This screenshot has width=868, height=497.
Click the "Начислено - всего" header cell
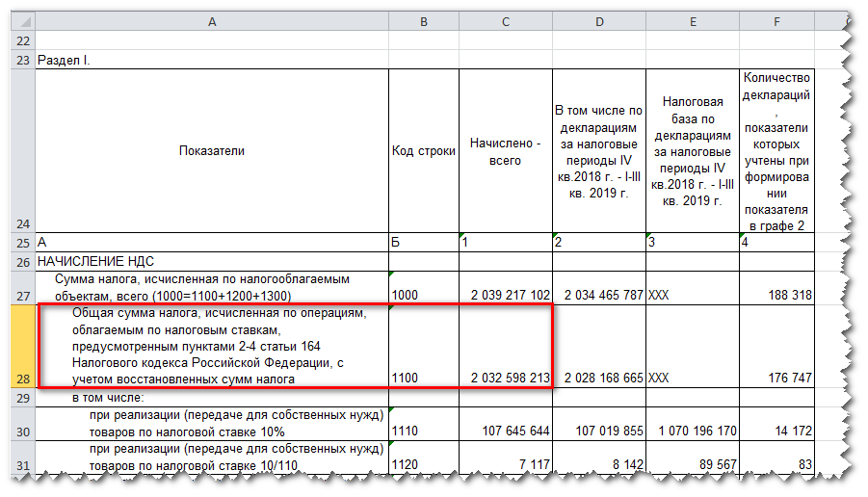[x=506, y=150]
